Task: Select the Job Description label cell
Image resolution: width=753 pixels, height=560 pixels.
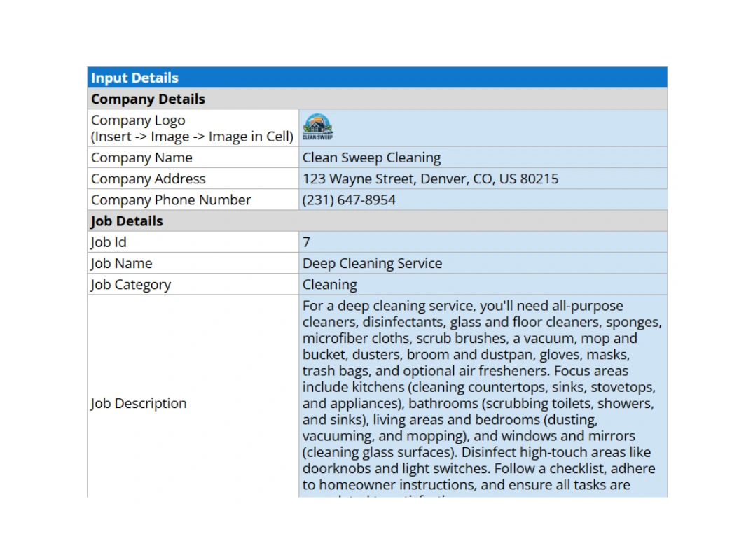Action: [138, 403]
